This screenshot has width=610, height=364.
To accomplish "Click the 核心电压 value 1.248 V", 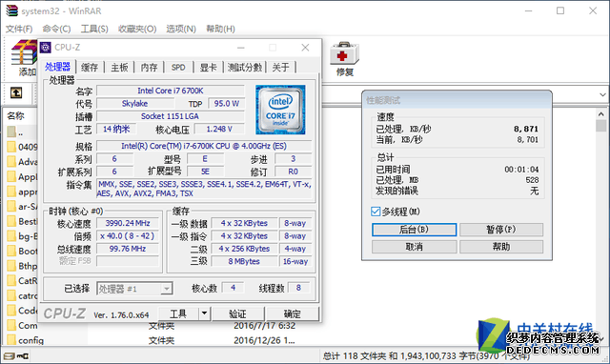I will [x=219, y=129].
